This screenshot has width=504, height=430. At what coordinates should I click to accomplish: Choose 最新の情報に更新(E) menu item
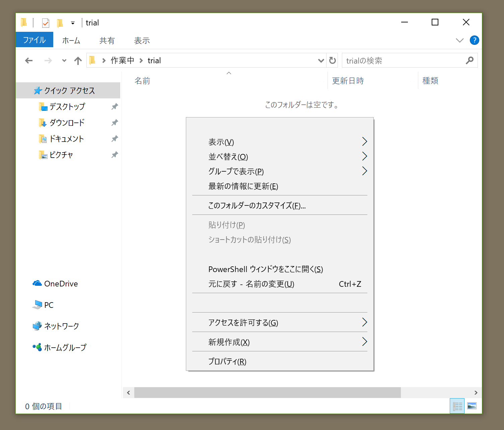[280, 186]
